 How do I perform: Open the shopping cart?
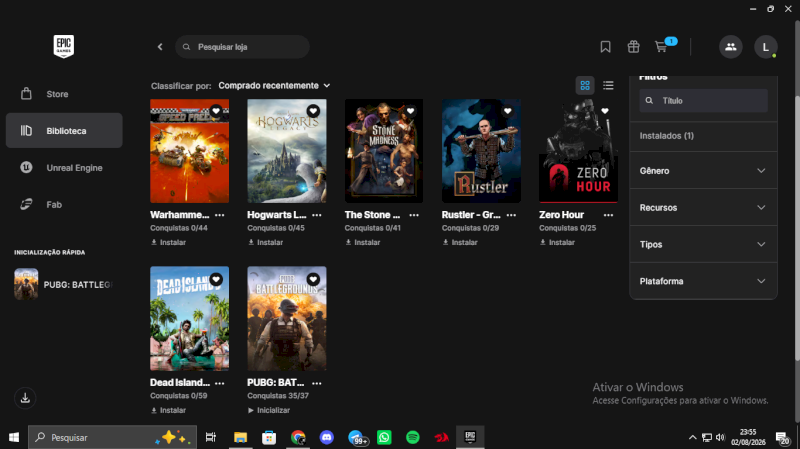pyautogui.click(x=661, y=47)
